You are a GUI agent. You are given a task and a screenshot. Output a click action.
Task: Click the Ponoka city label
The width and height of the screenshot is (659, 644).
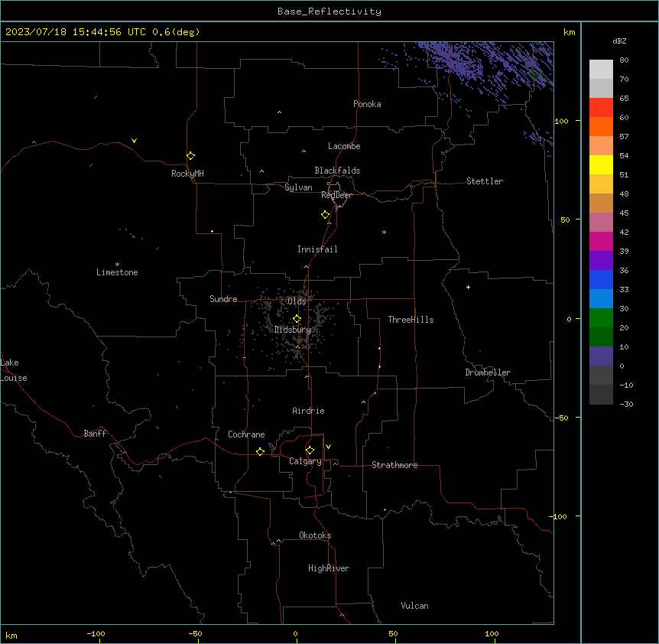point(367,104)
